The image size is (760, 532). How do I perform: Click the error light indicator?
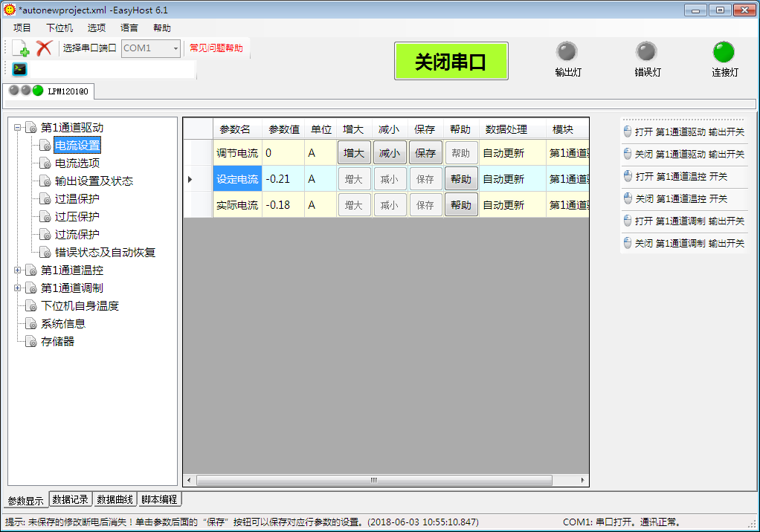pos(646,52)
